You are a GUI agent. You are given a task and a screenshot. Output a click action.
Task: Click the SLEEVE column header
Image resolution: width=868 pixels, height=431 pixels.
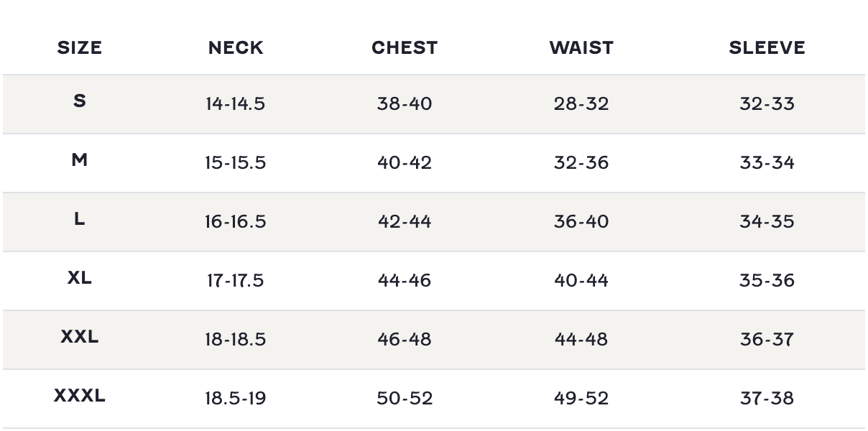pyautogui.click(x=767, y=48)
